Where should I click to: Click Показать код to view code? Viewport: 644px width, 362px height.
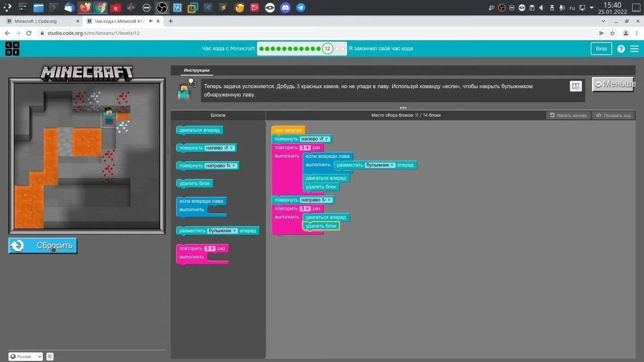point(613,115)
